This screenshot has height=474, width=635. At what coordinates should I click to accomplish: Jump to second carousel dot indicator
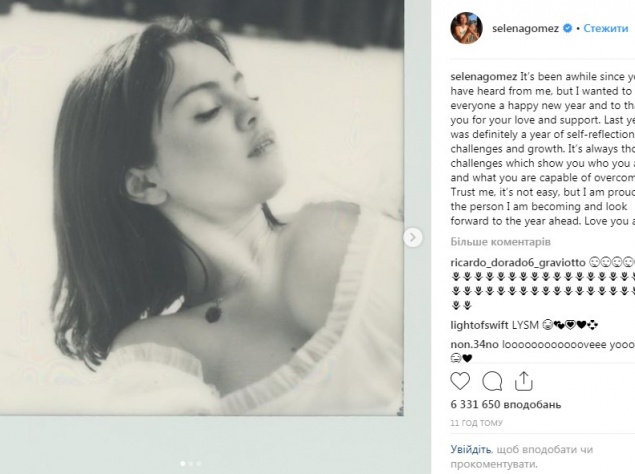(x=191, y=463)
